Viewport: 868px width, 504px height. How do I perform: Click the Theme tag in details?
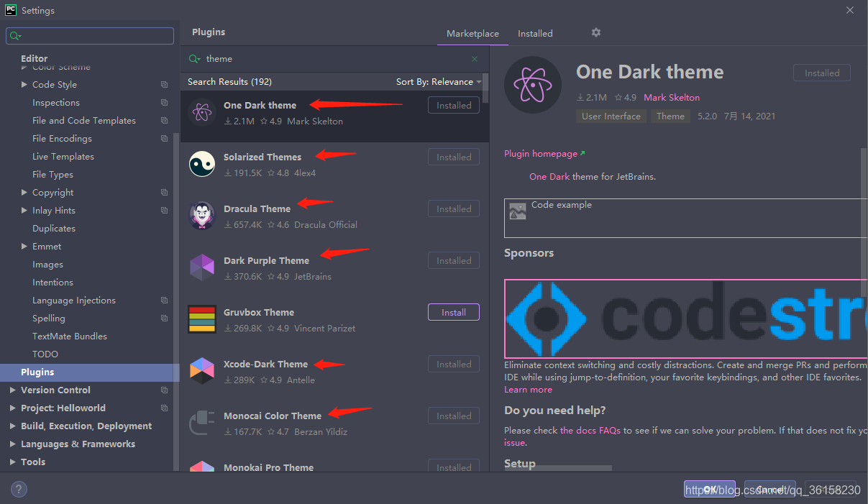670,116
